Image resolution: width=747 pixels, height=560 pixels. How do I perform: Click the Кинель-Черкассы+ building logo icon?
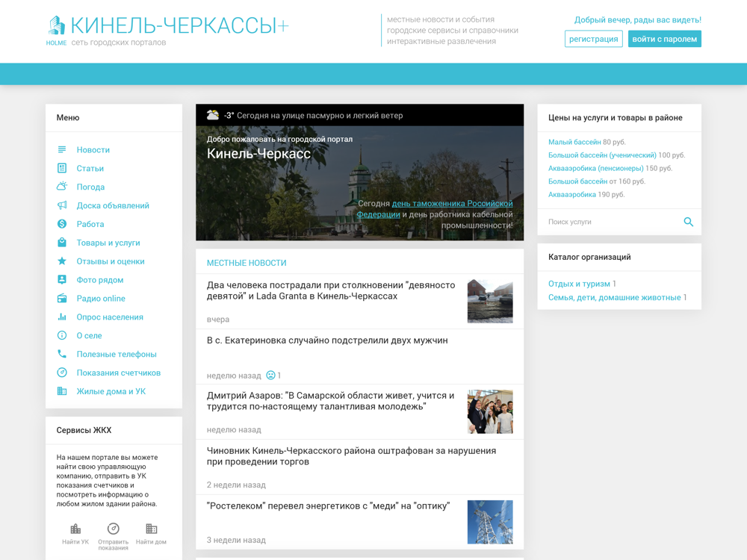pyautogui.click(x=57, y=25)
